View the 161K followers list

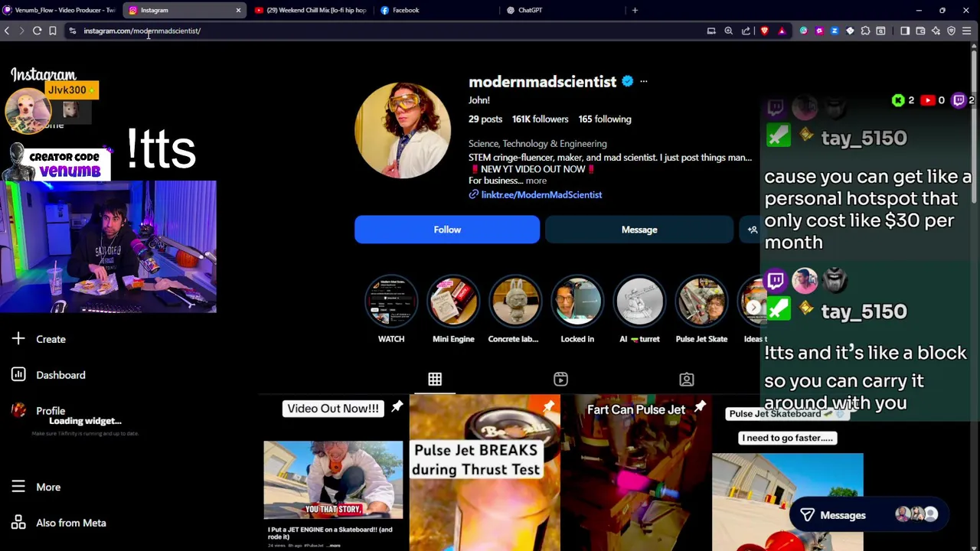pyautogui.click(x=540, y=119)
